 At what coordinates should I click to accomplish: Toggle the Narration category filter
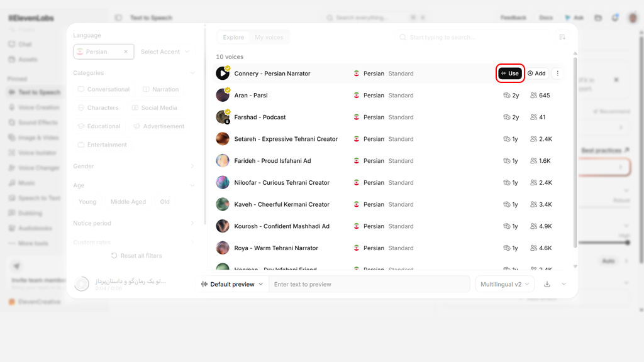160,89
